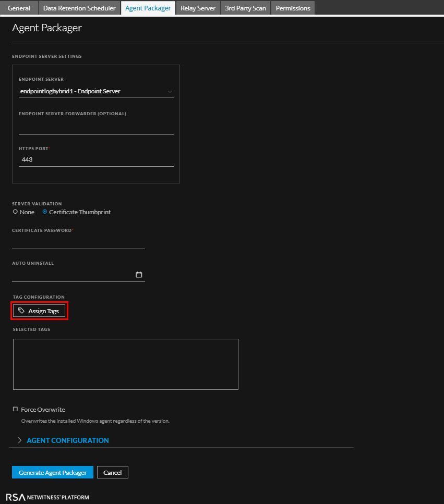
Task: Select the Certificate Thumbprint radio option
Action: pyautogui.click(x=45, y=212)
